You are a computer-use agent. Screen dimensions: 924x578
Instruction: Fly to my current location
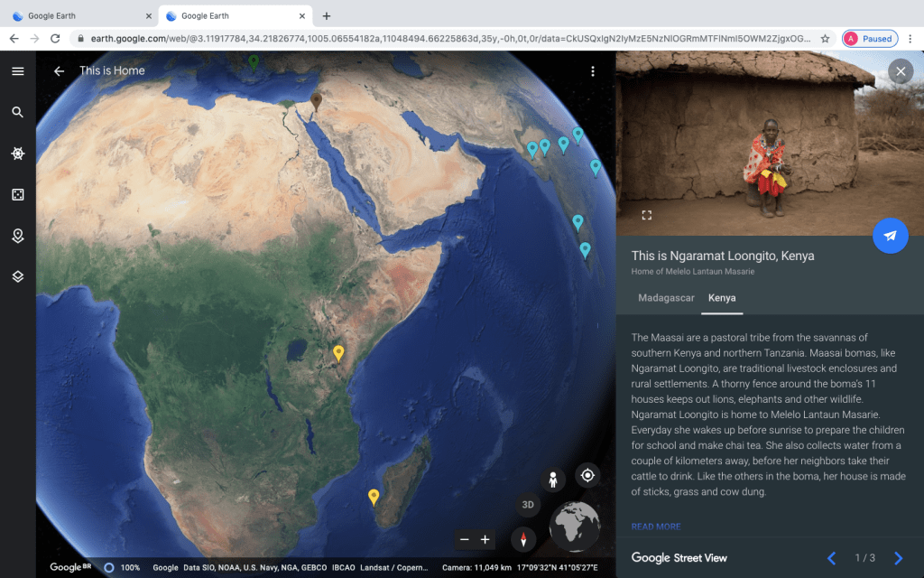click(587, 475)
